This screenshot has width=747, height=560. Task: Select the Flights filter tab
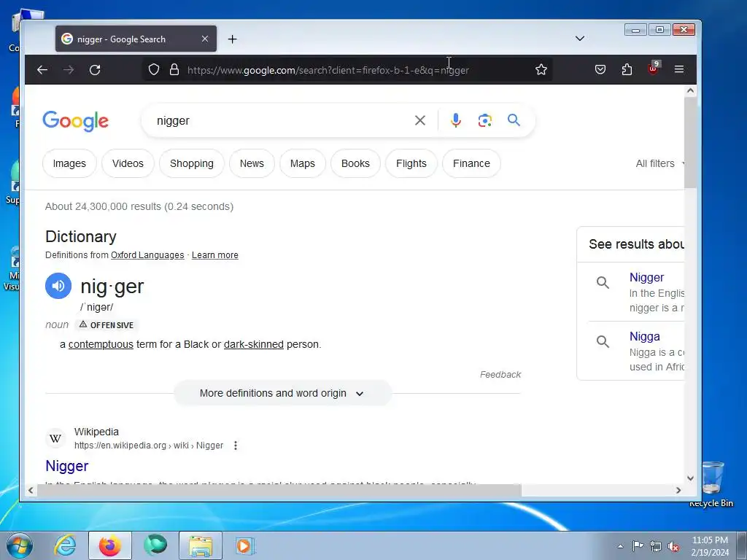coord(411,163)
